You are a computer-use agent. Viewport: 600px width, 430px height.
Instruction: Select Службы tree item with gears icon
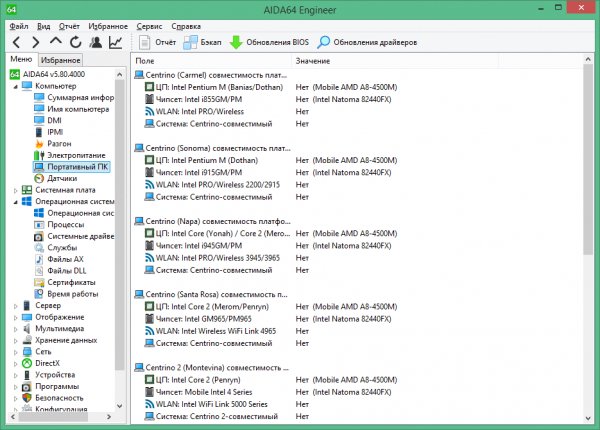click(56, 248)
